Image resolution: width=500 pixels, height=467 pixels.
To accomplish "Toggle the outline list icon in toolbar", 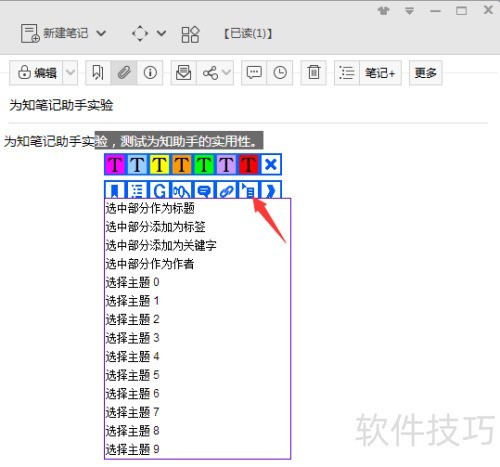I will coord(347,73).
